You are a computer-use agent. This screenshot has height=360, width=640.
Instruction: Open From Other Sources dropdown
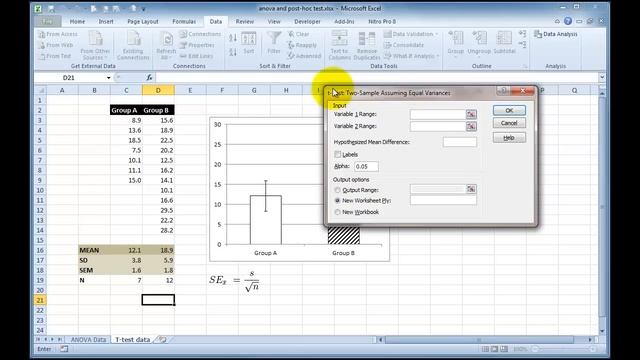(95, 45)
